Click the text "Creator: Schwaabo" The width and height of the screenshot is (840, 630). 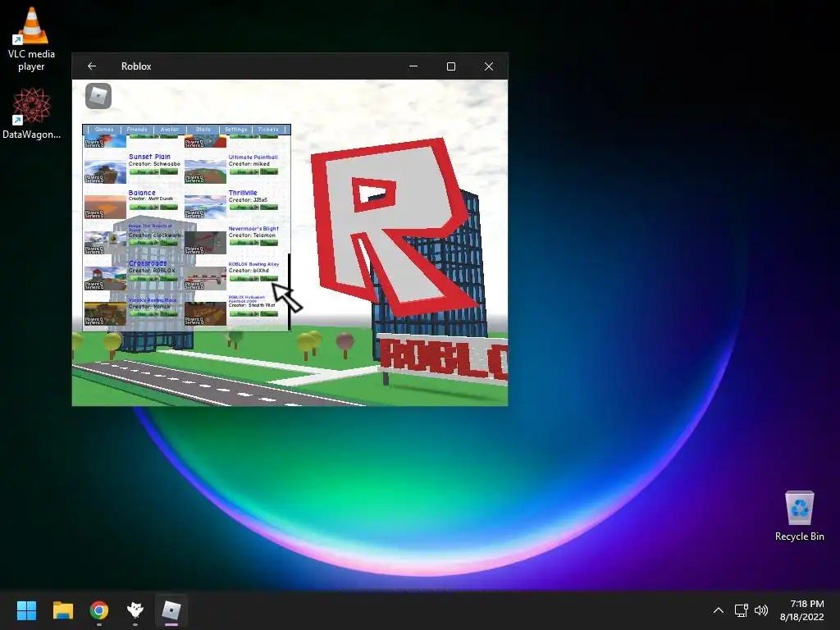point(154,164)
